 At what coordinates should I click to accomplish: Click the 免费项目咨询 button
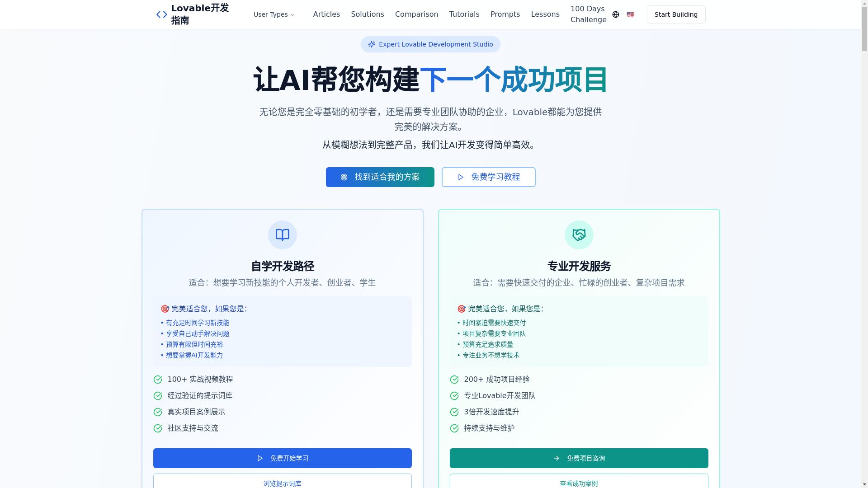click(x=579, y=458)
